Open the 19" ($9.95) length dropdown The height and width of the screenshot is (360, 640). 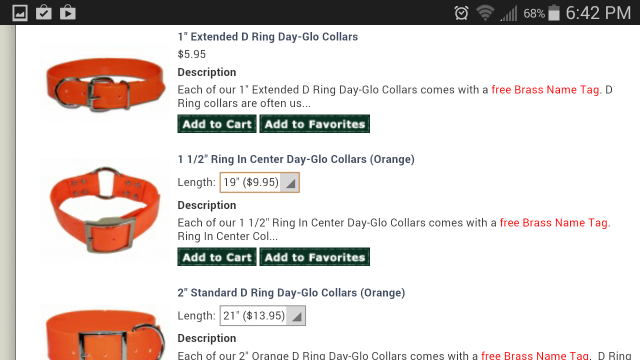260,182
